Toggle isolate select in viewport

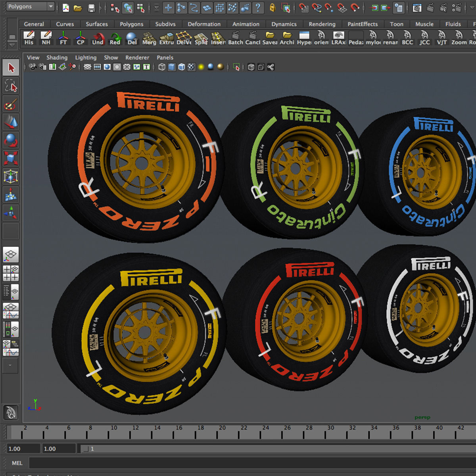pyautogui.click(x=236, y=67)
